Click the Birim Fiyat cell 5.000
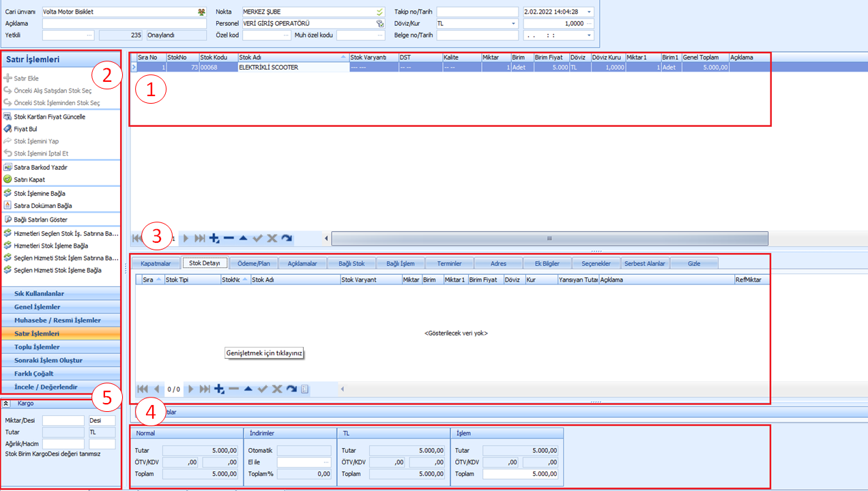This screenshot has height=491, width=868. (x=551, y=68)
